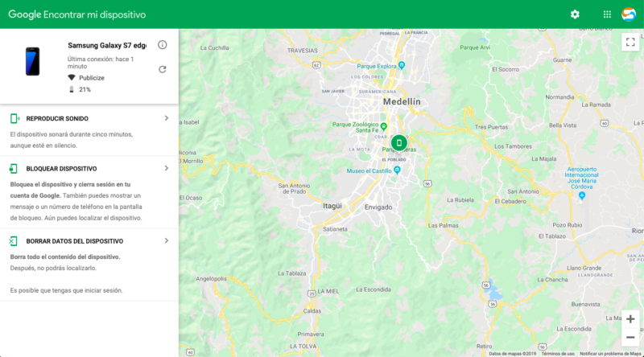
Task: Click Última conexión status text
Action: (101, 63)
